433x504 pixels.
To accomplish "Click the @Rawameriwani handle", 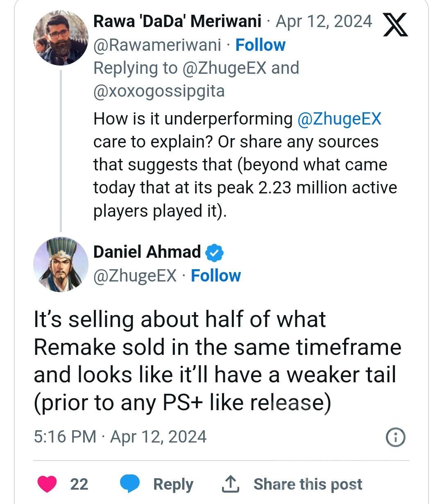I will coord(157,45).
